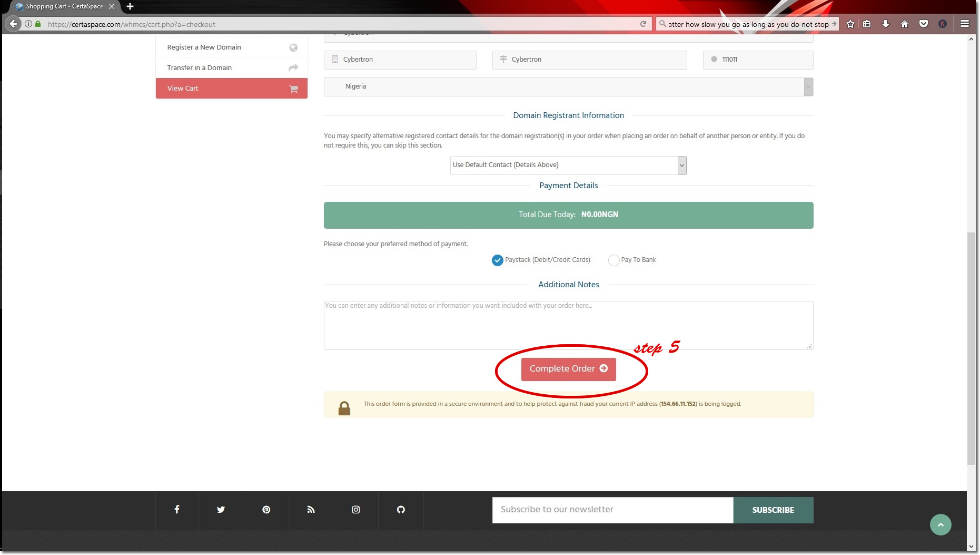980x555 pixels.
Task: Close the Shopping Cart tab
Action: (112, 6)
